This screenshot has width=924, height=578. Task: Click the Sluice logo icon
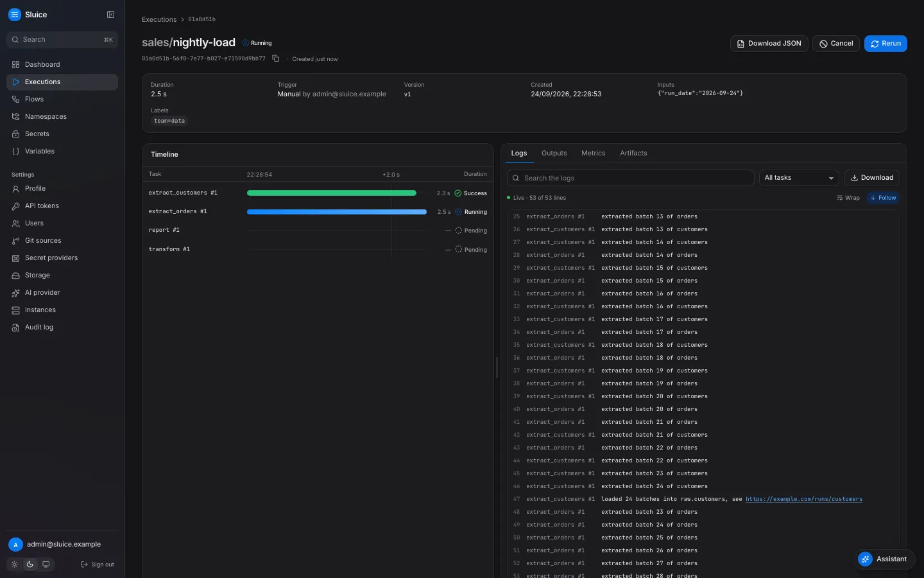[15, 15]
